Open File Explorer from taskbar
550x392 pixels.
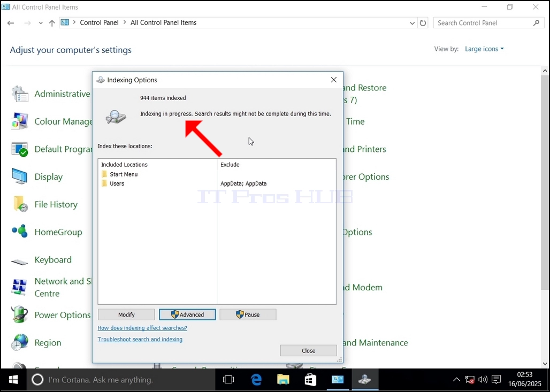pos(283,380)
